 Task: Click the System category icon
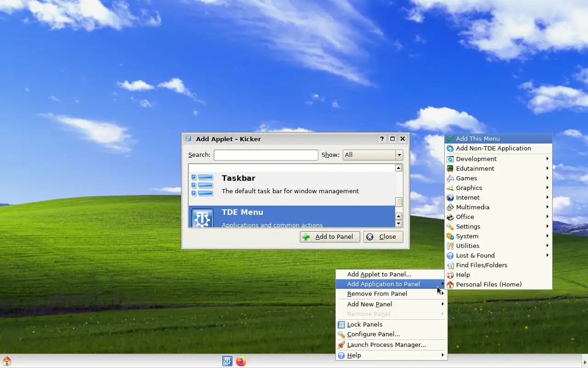[x=450, y=236]
